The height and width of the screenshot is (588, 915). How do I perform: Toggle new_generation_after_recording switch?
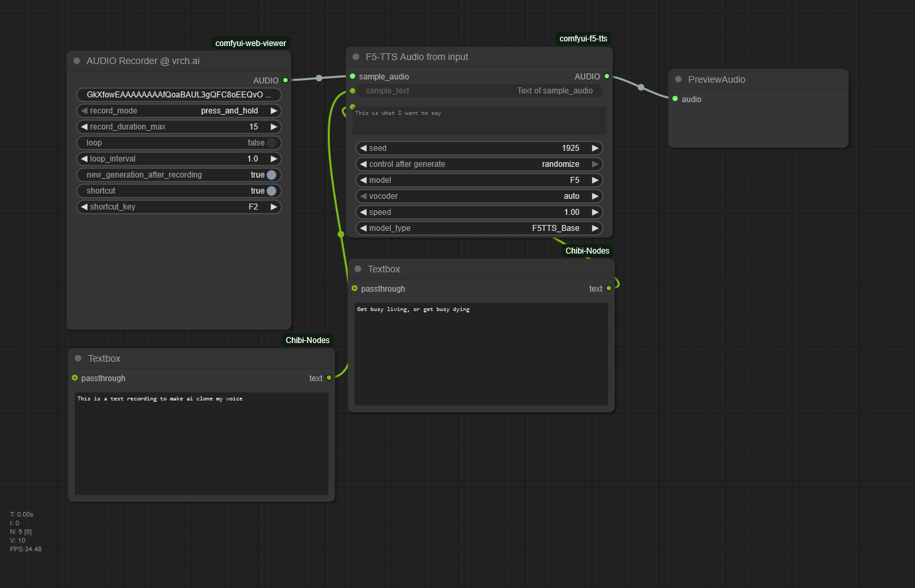point(271,175)
